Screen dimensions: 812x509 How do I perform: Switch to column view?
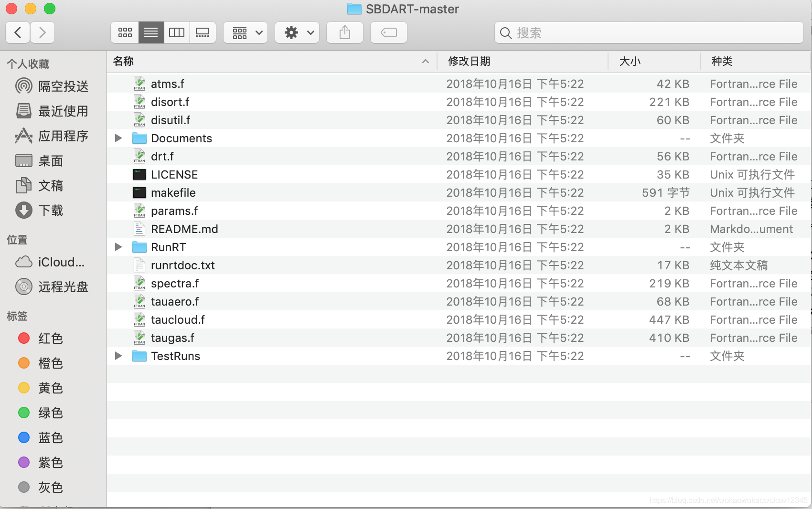[x=177, y=32]
